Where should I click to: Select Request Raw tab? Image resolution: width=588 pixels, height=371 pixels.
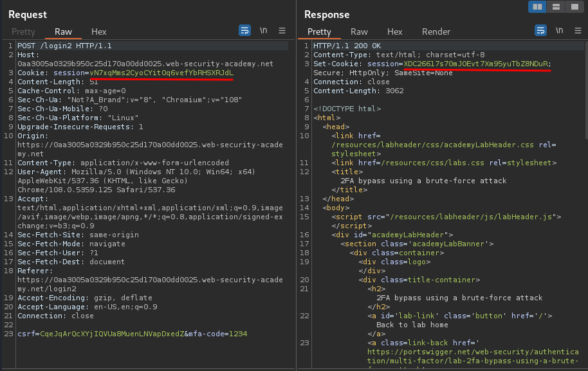tap(63, 32)
